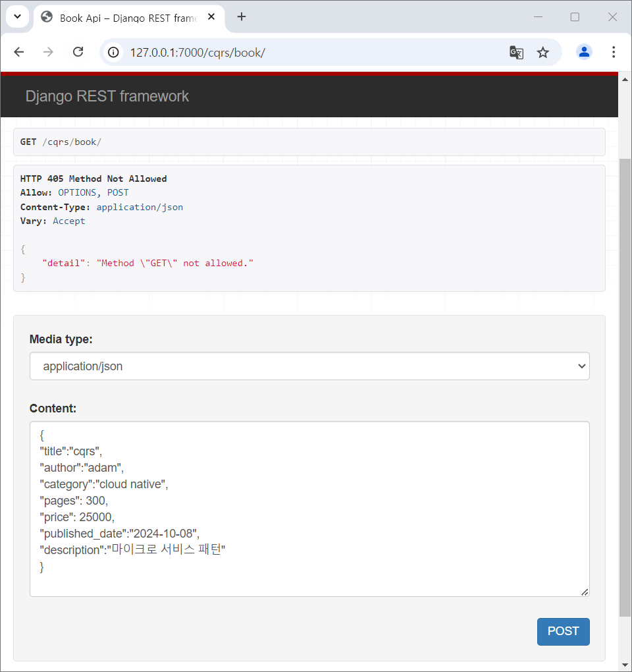Screen dimensions: 632x672
Task: Expand the Media type application/json dropdown
Action: (x=309, y=366)
